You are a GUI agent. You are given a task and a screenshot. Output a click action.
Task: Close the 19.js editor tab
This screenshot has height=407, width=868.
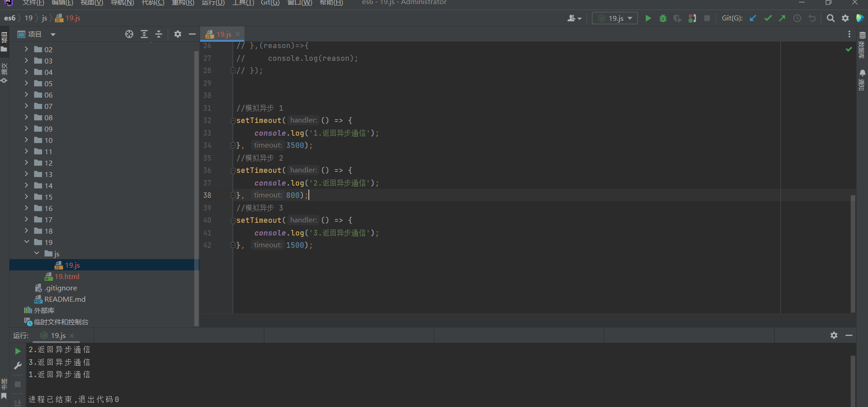point(238,34)
